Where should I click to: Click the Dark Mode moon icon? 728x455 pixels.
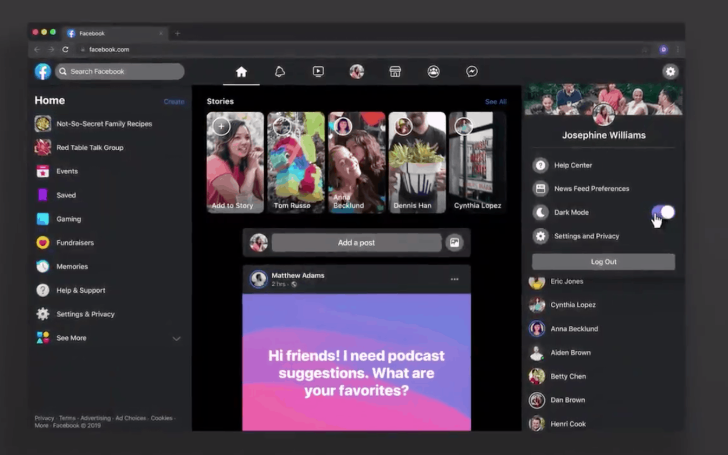(540, 212)
